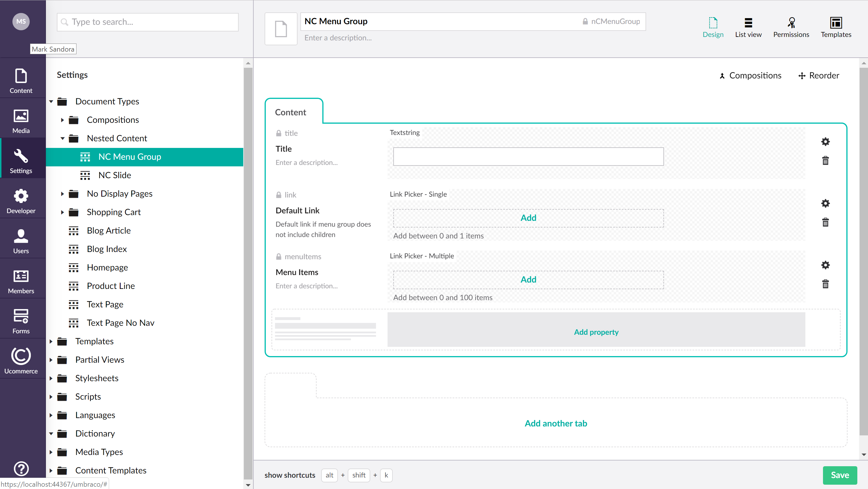Viewport: 868px width, 489px height.
Task: Expand the Stylesheets folder
Action: (x=51, y=379)
